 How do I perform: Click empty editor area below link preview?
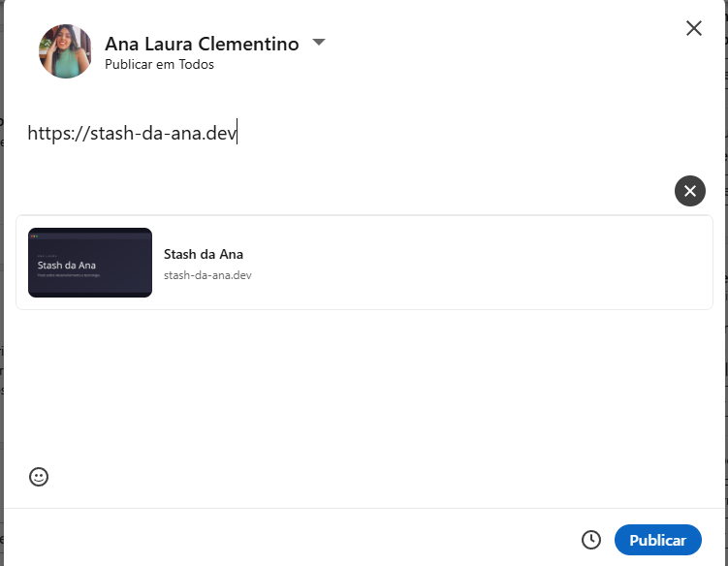click(363, 386)
